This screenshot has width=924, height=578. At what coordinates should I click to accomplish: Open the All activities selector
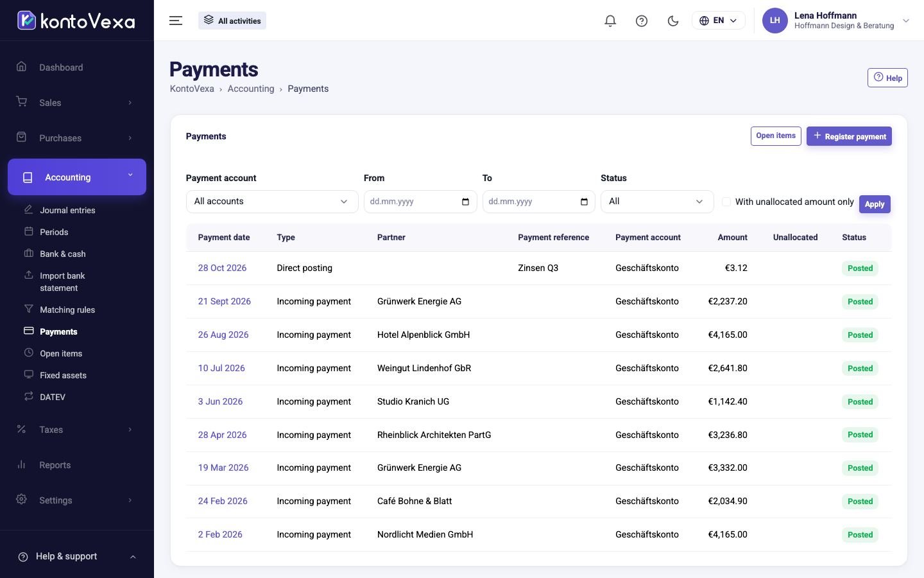pos(232,21)
